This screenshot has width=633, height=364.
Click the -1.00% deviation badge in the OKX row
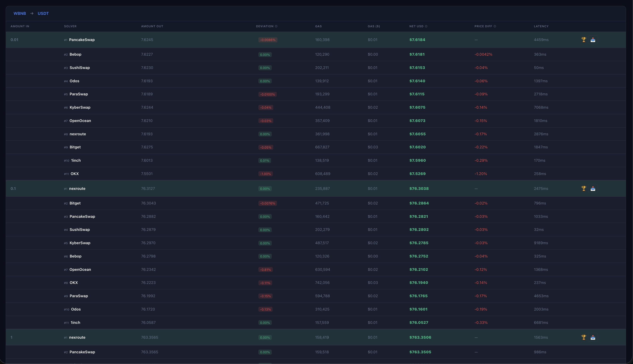(265, 174)
